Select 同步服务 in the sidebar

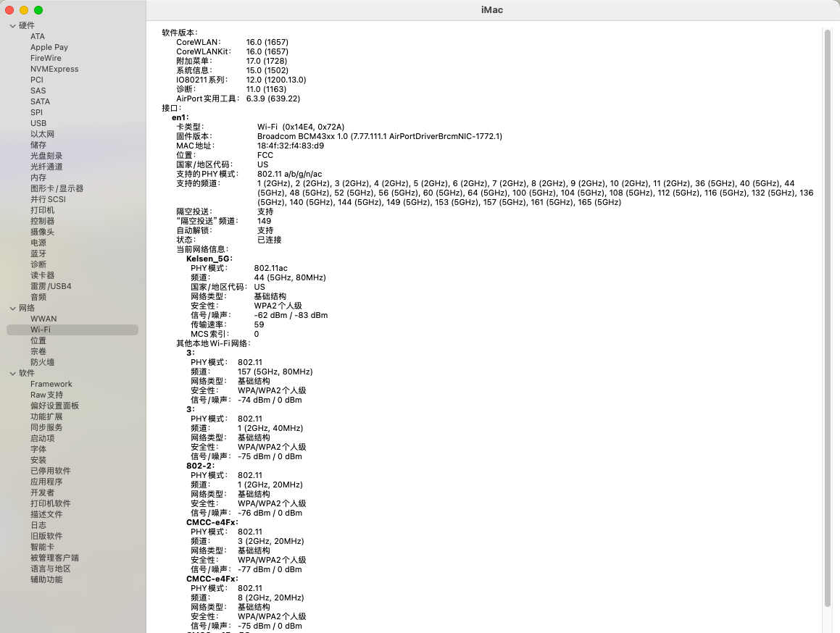[46, 427]
